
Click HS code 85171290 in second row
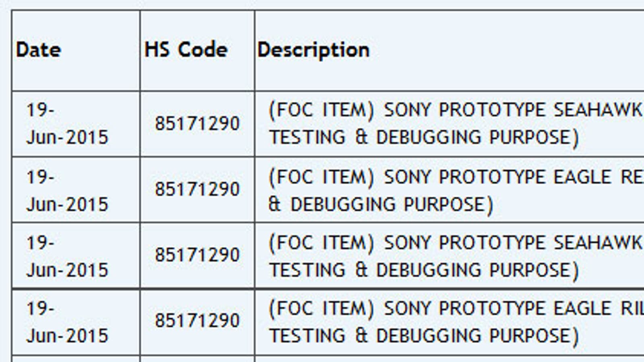click(197, 189)
